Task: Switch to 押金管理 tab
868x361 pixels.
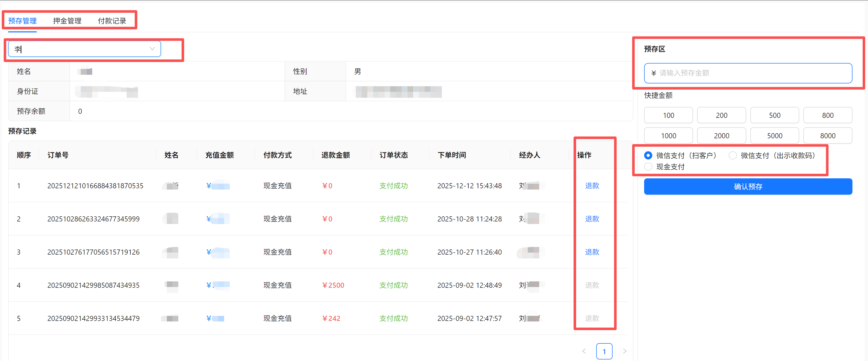Action: pyautogui.click(x=67, y=21)
